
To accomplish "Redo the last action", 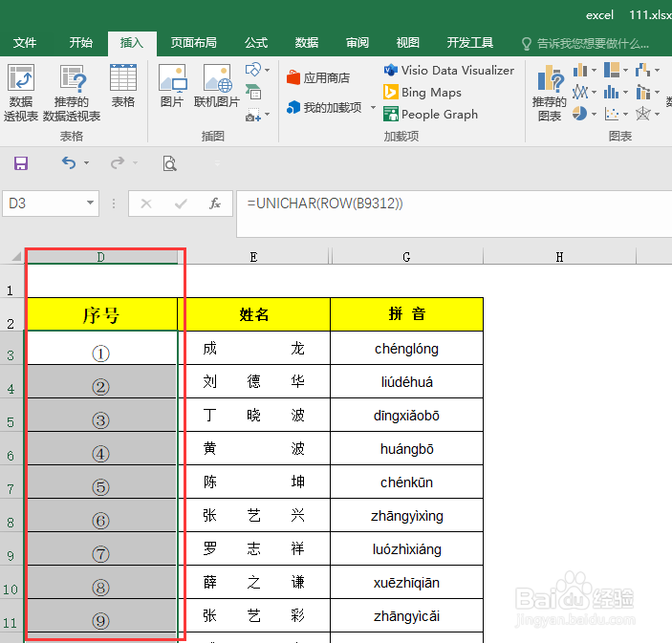I will coord(118,162).
